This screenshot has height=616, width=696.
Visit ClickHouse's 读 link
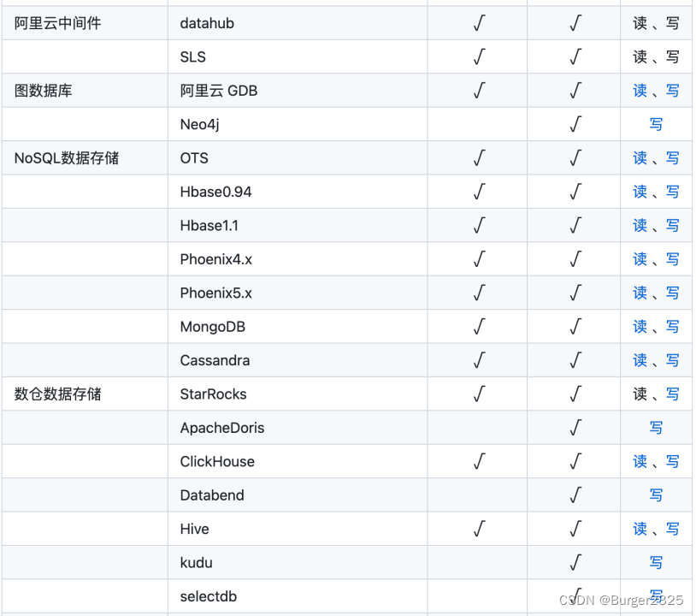click(x=640, y=461)
